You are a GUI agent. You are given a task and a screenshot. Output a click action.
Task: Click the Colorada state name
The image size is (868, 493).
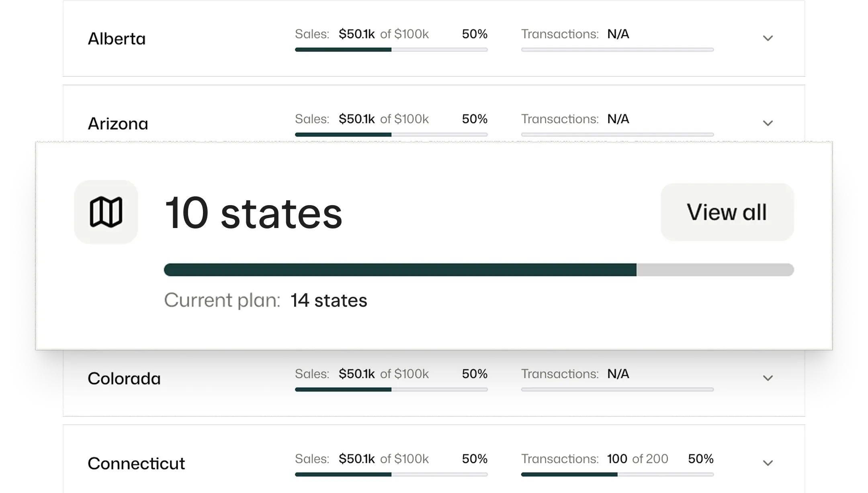(x=124, y=379)
